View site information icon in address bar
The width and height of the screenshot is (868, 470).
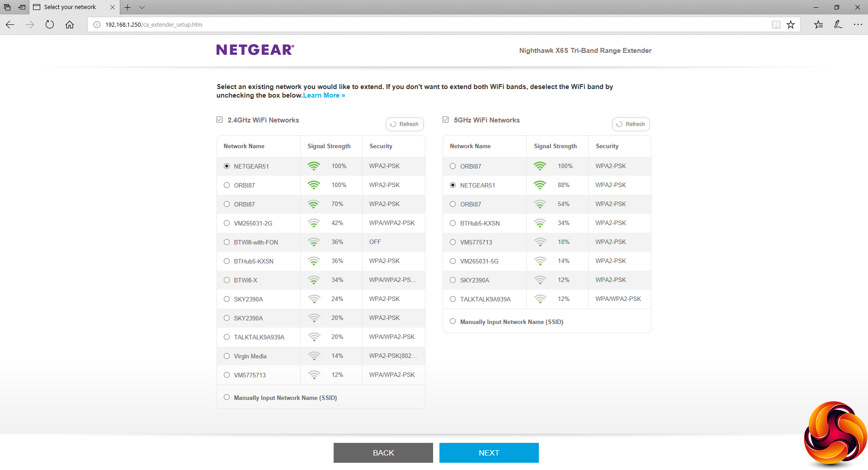point(97,25)
